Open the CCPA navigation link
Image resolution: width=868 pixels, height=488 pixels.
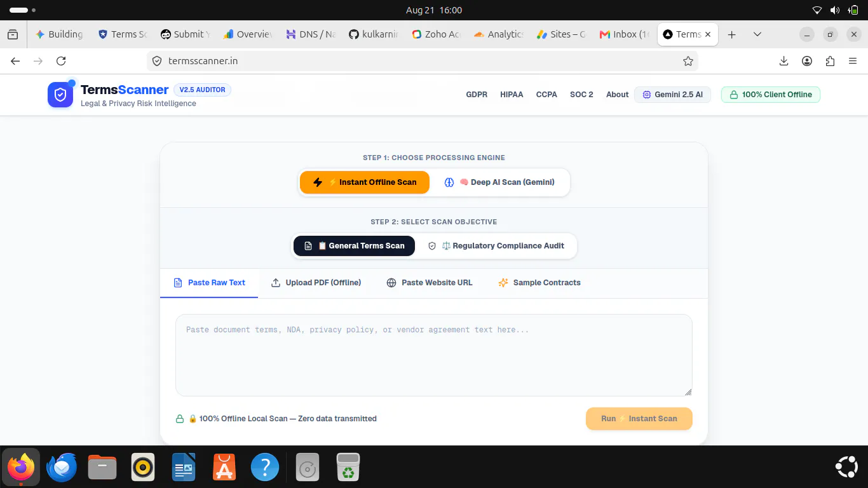[546, 95]
